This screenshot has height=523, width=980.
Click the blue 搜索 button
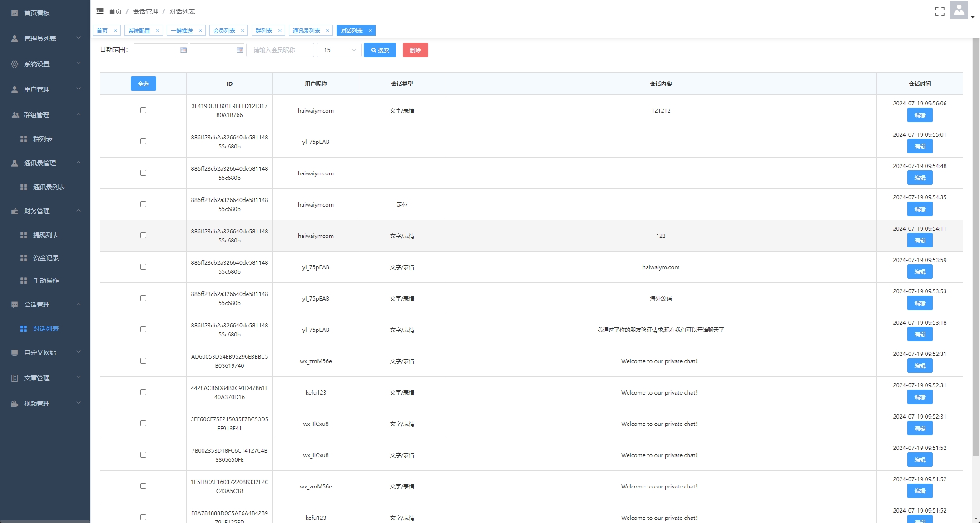[380, 50]
